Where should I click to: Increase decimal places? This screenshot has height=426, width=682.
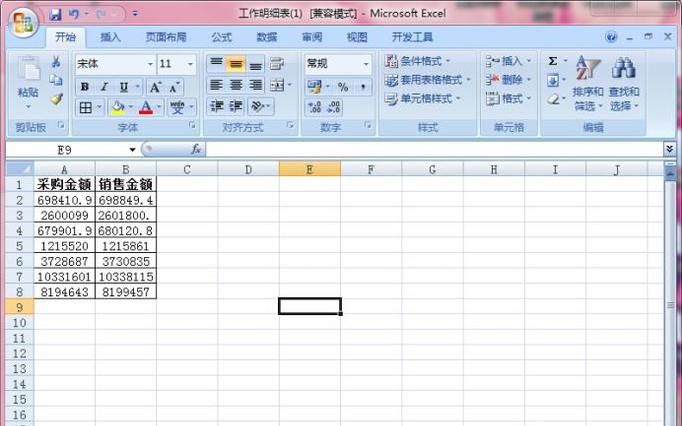coord(314,107)
